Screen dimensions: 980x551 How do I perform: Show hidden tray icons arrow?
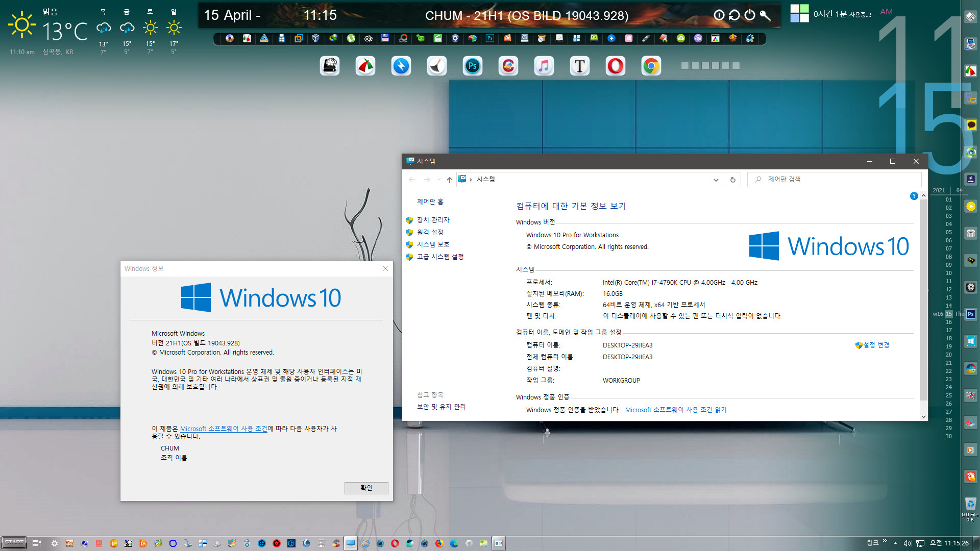[895, 543]
